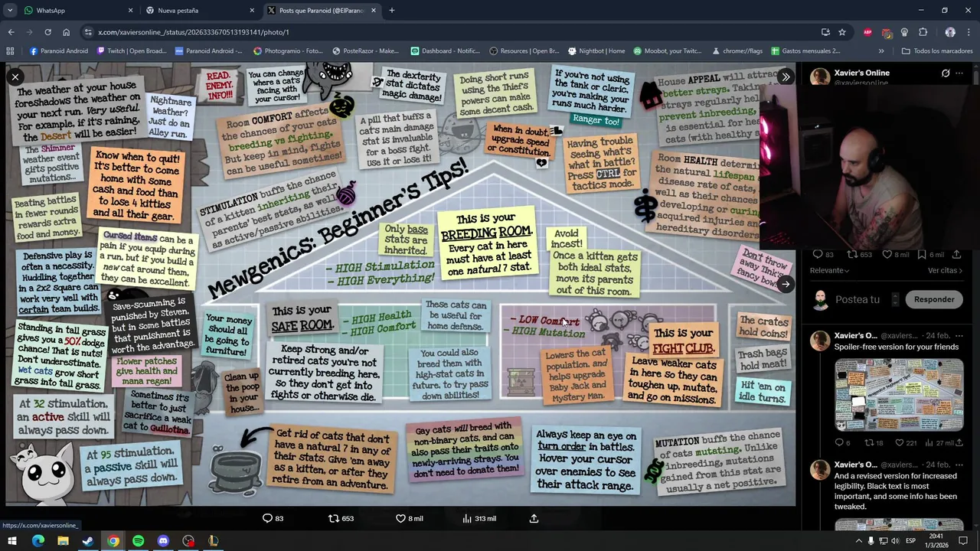Open the Relevante sort dropdown
Screen dimensions: 980x551
pos(830,270)
